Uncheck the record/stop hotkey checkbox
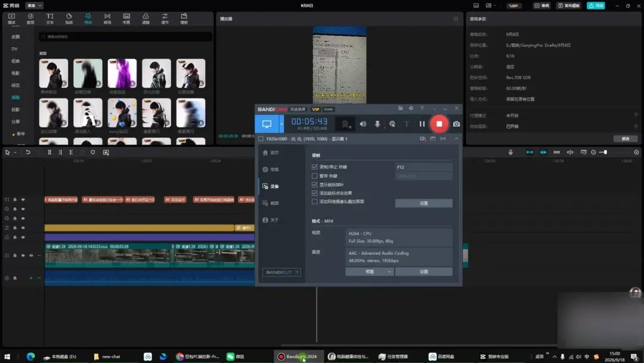Screen dimensions: 644x363 [x=315, y=167]
